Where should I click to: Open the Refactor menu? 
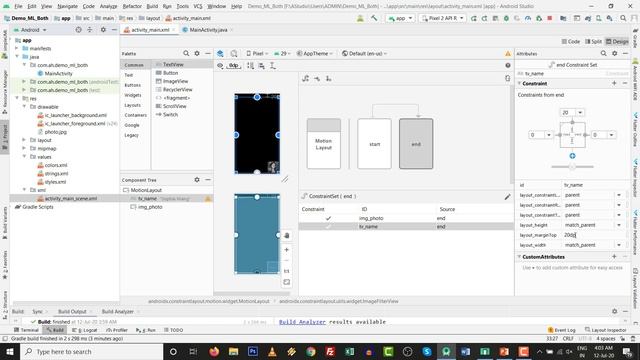[132, 6]
